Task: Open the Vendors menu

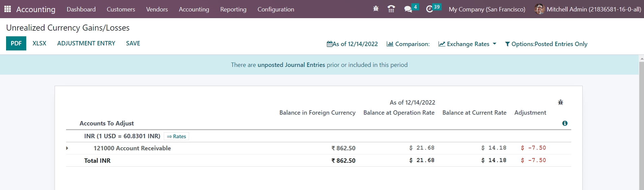Action: click(157, 9)
